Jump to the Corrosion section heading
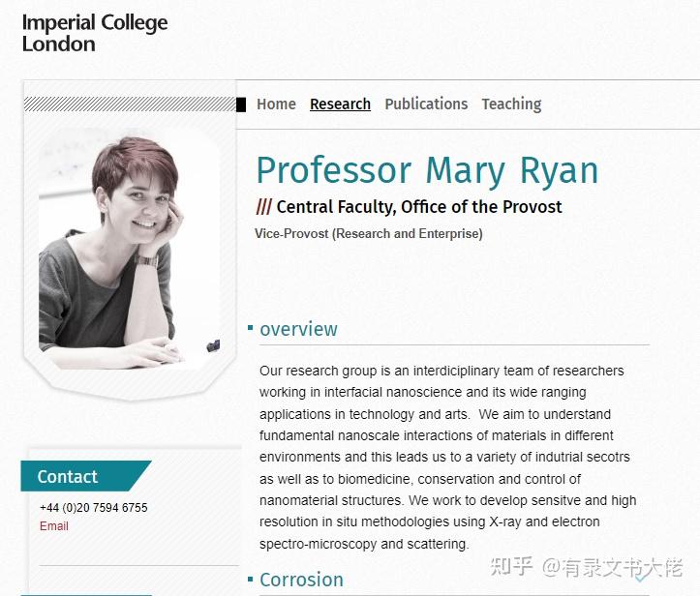This screenshot has width=700, height=596. pos(302,580)
